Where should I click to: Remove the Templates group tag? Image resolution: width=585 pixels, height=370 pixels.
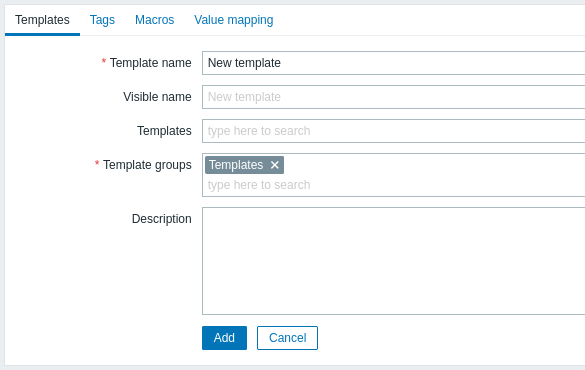click(275, 165)
